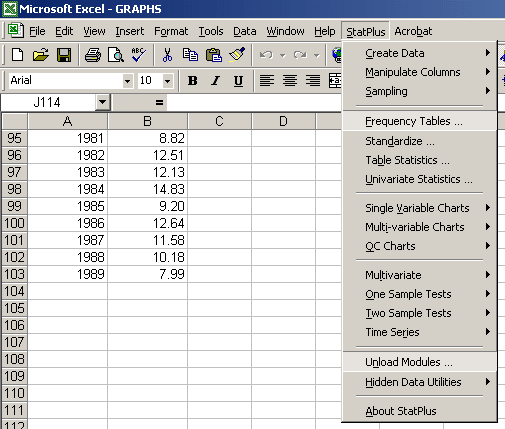Click the Print icon
The height and width of the screenshot is (429, 505).
pos(93,55)
